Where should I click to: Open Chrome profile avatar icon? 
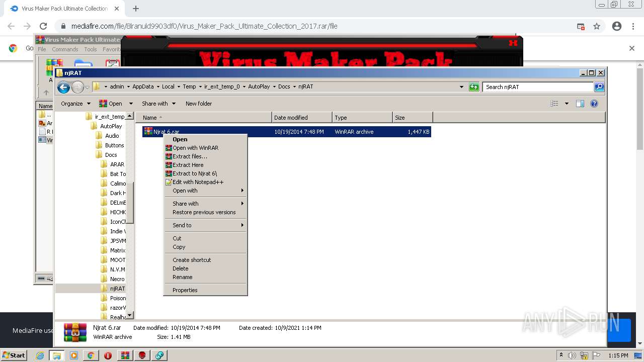tap(617, 26)
